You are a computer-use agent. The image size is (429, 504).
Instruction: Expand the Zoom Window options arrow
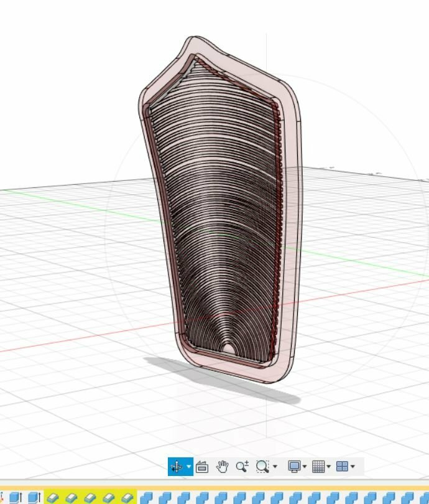tap(274, 467)
